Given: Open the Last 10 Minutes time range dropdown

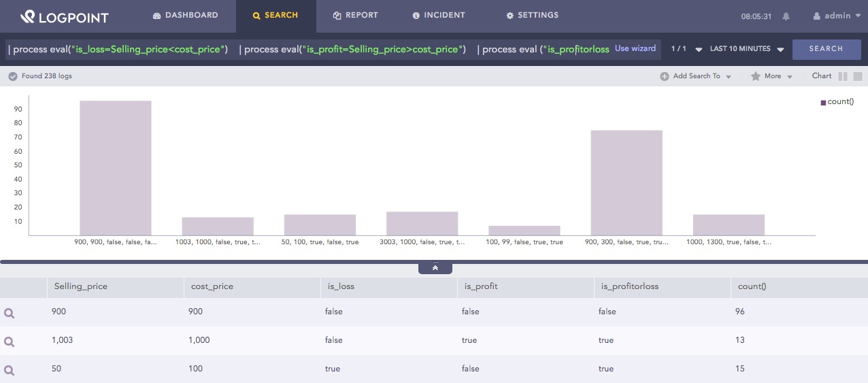Looking at the screenshot, I should point(747,49).
